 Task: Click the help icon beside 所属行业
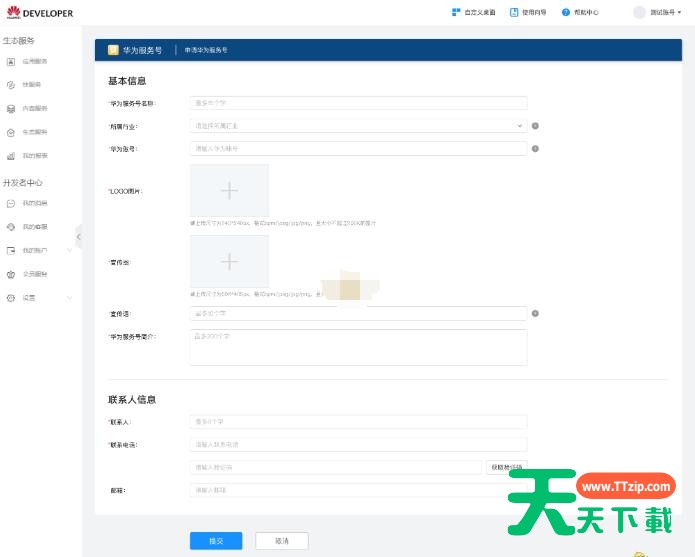click(535, 126)
